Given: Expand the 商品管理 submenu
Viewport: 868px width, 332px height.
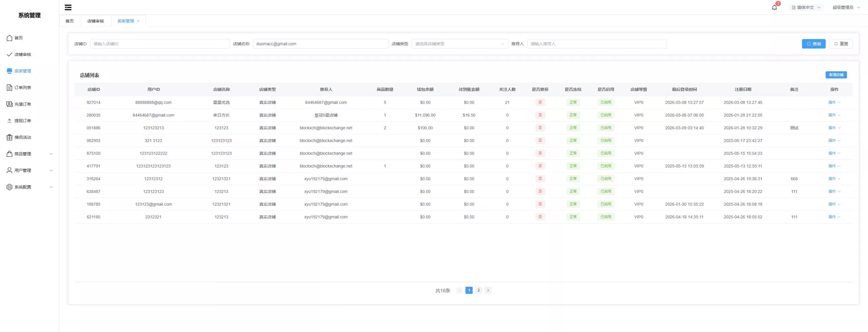Looking at the screenshot, I should pyautogui.click(x=51, y=154).
